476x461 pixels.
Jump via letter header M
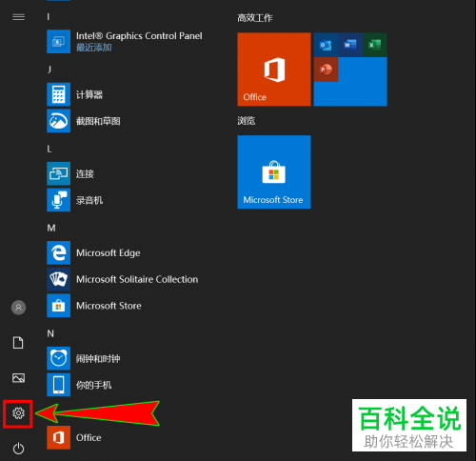pyautogui.click(x=51, y=228)
